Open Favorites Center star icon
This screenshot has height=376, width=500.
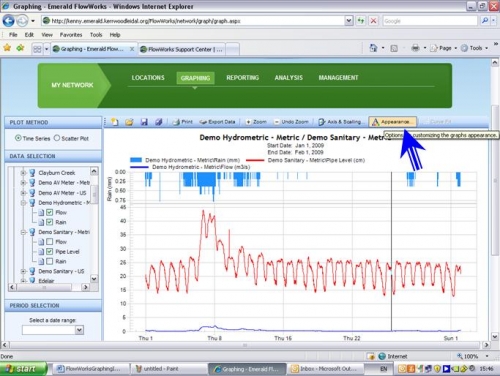tap(7, 48)
